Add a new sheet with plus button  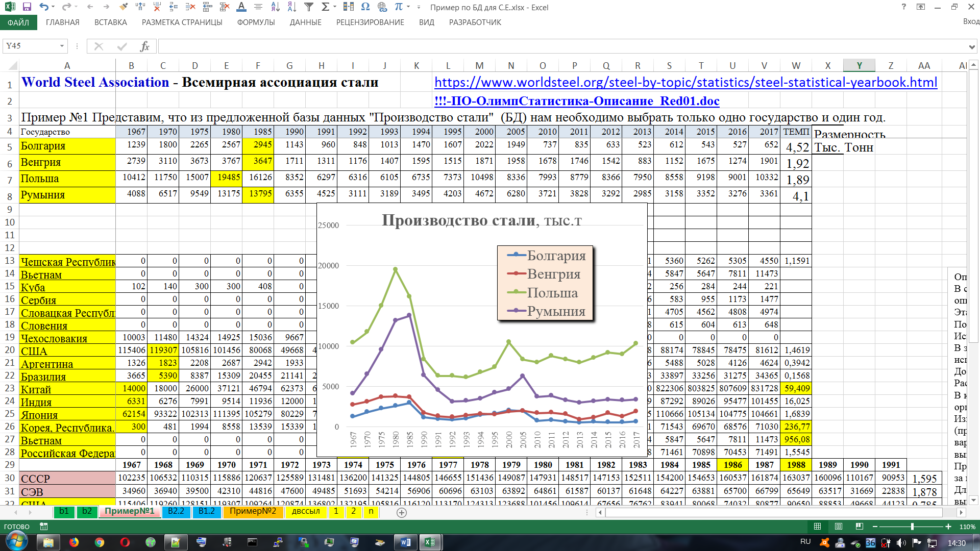(402, 513)
